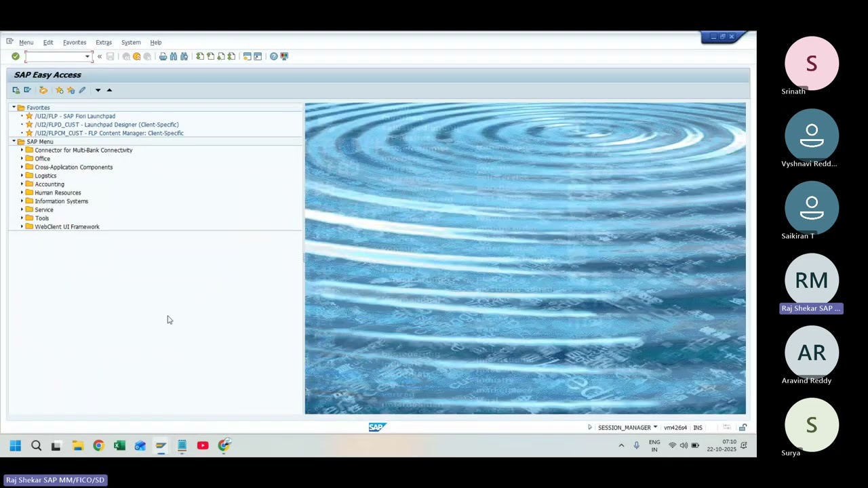Open the Help menu
This screenshot has height=488, width=868.
click(x=156, y=42)
